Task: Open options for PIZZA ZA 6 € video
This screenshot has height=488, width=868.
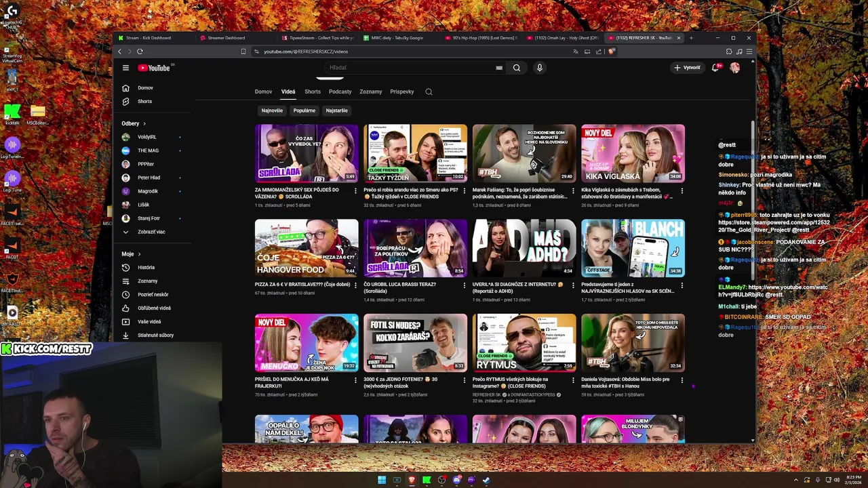Action: (355, 285)
